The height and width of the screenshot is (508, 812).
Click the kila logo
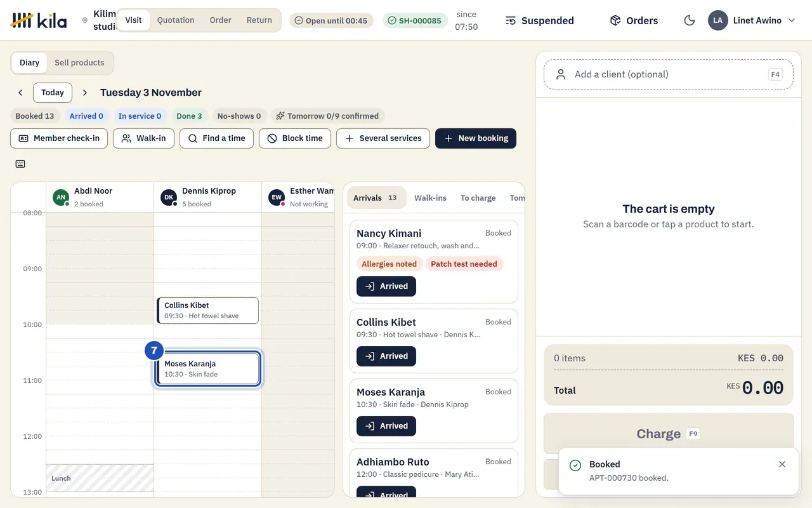(39, 20)
